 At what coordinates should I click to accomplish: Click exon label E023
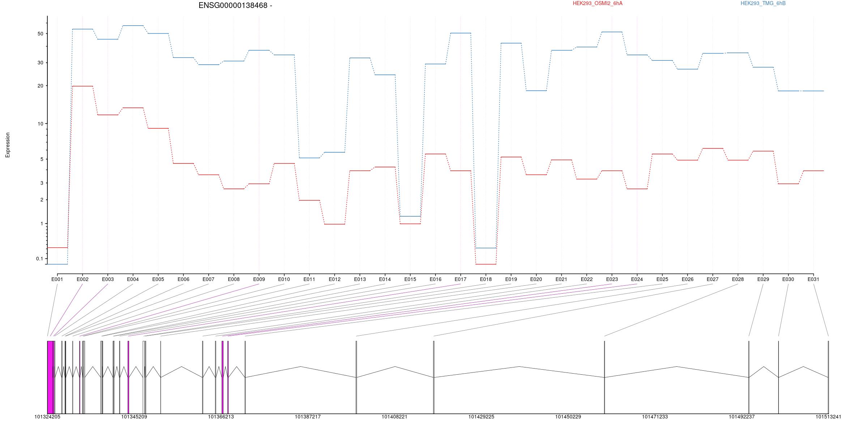[x=612, y=279]
